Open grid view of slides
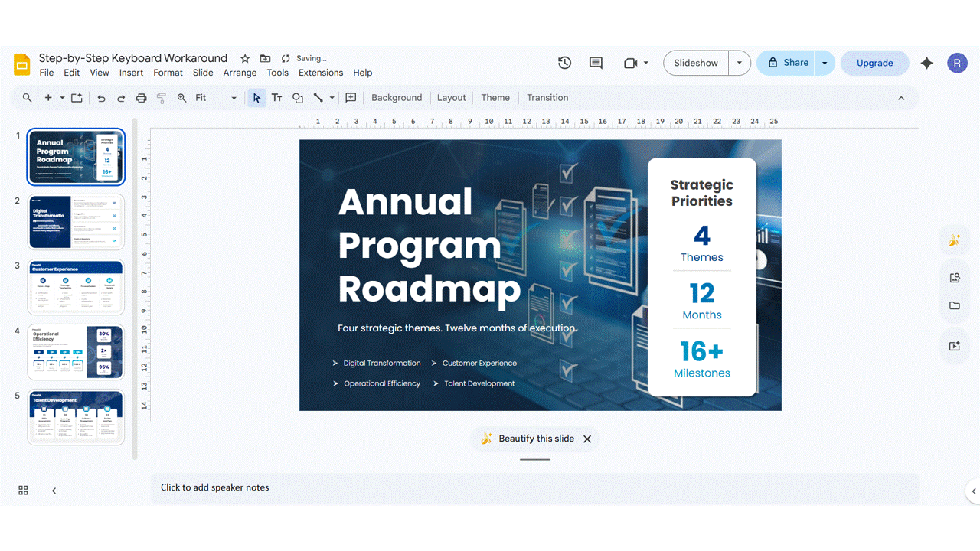 click(23, 491)
